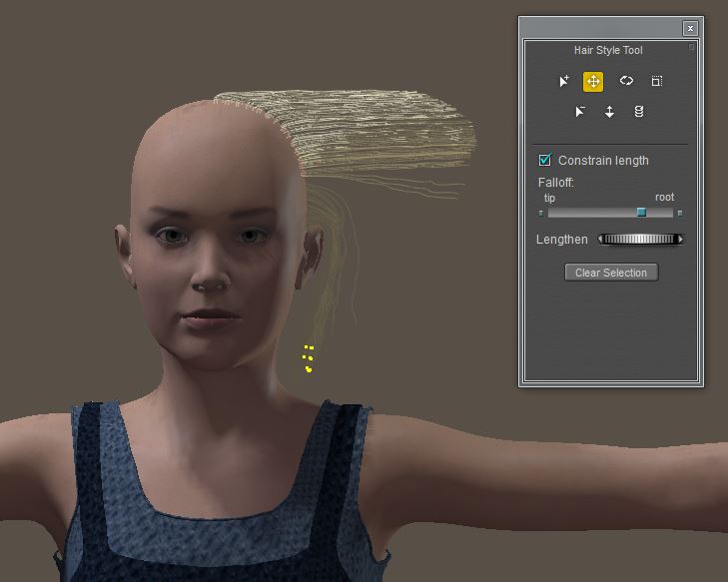The width and height of the screenshot is (728, 582).
Task: Choose the Curl Hairs tool icon
Action: click(626, 82)
